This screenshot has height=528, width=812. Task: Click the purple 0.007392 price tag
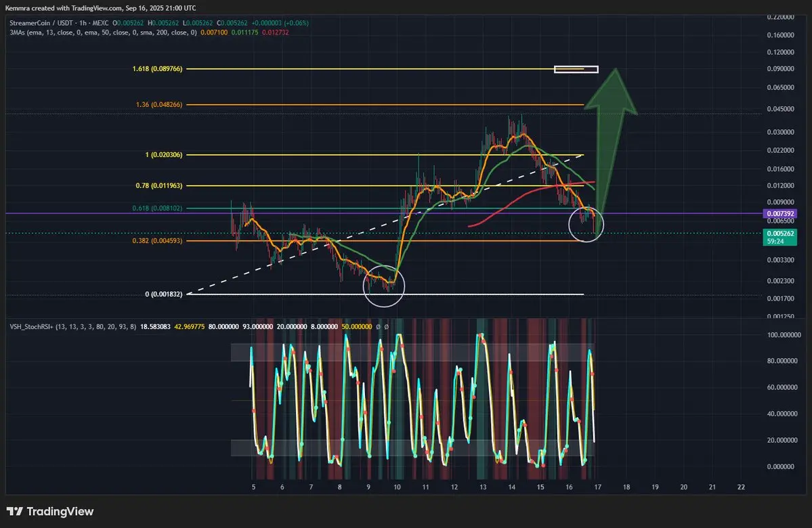tap(780, 214)
